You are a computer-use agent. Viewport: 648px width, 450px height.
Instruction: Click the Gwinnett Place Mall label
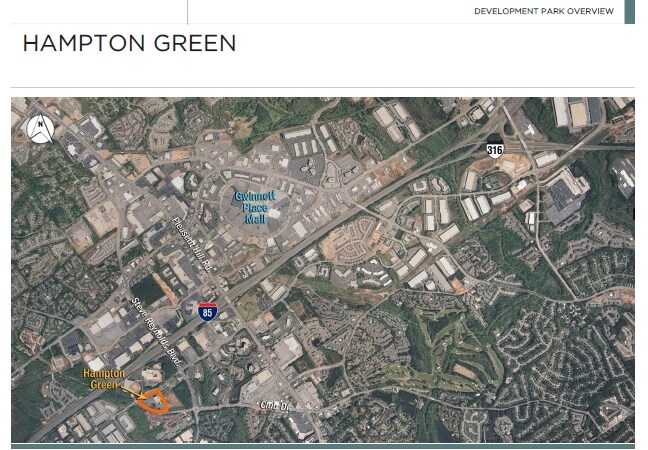255,207
